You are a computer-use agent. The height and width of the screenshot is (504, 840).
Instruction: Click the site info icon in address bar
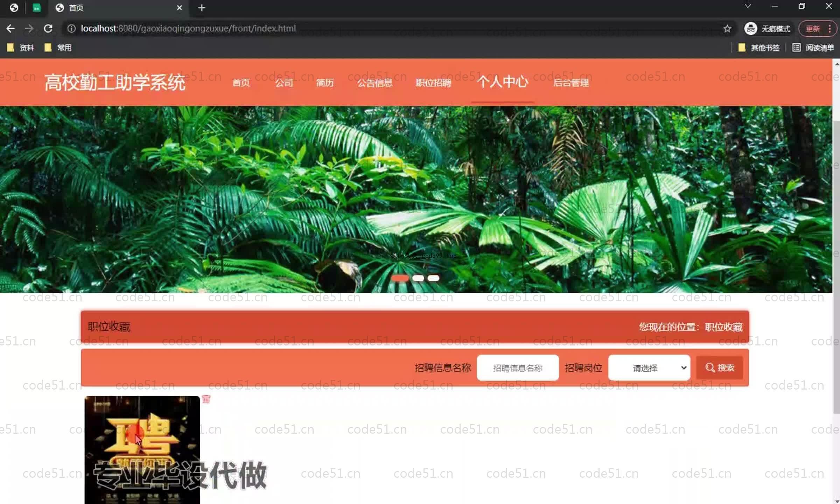point(71,28)
